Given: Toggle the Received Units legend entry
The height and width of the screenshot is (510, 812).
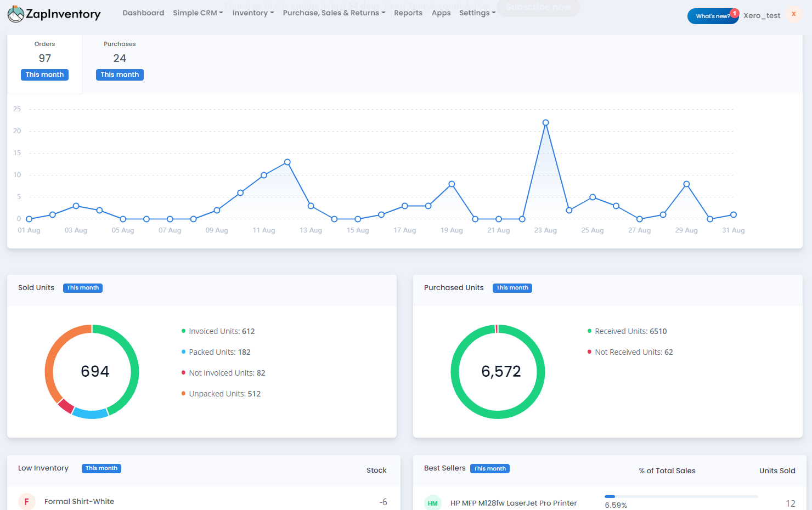Looking at the screenshot, I should point(627,331).
